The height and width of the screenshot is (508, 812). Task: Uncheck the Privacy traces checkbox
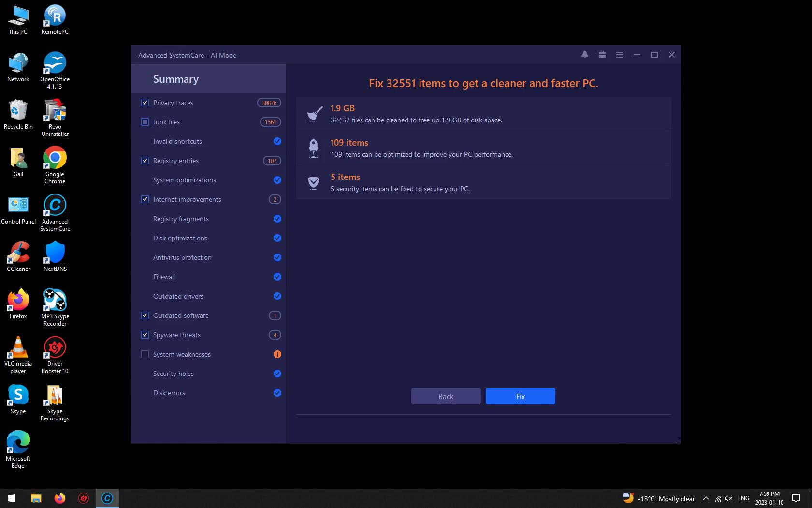click(145, 103)
